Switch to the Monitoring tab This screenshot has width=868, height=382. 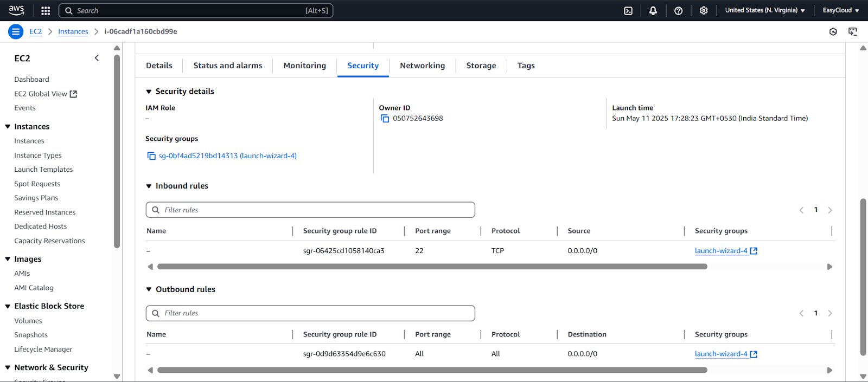coord(305,66)
